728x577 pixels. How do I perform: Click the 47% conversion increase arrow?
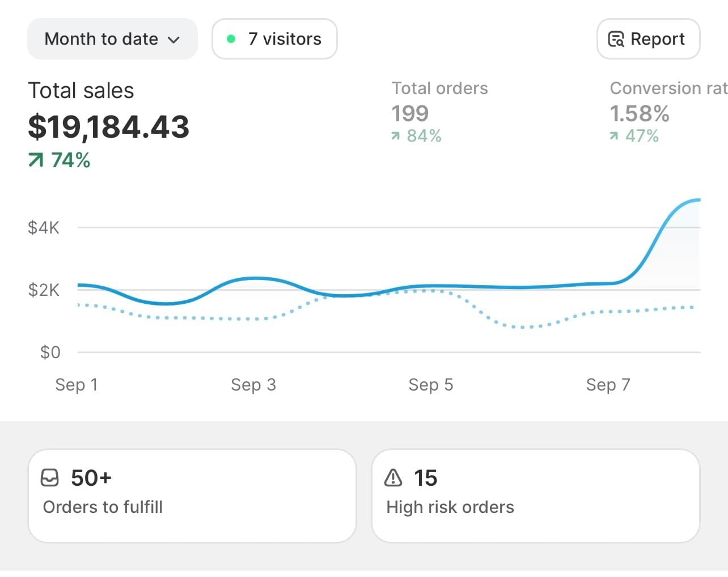(x=614, y=136)
